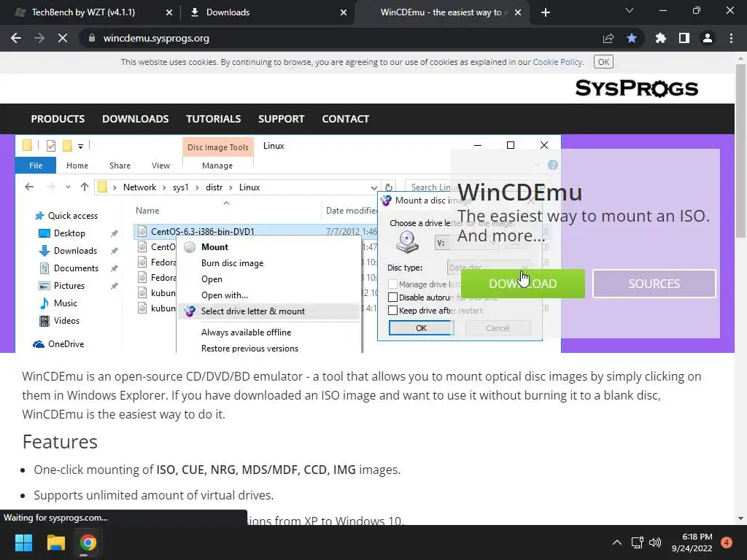The image size is (747, 560).
Task: Click the browser forward arrow
Action: click(x=39, y=38)
